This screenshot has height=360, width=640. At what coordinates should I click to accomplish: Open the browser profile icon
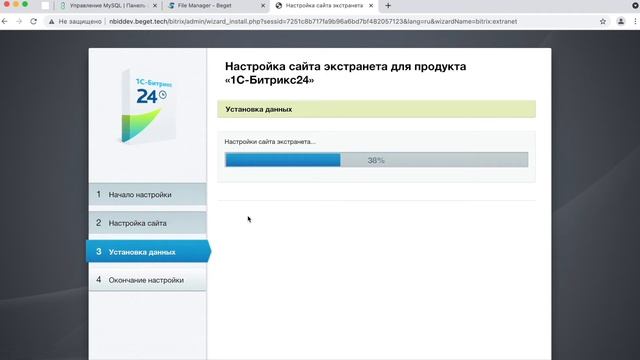621,21
